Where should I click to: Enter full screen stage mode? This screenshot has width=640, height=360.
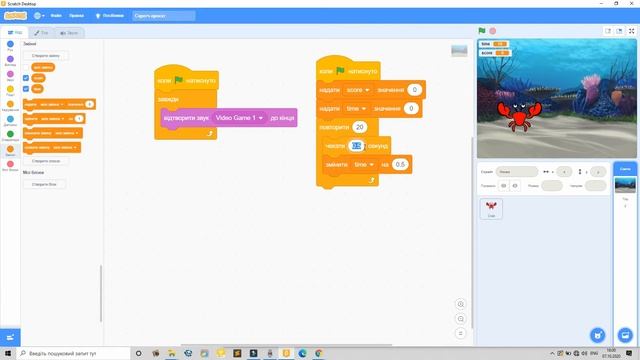coord(631,31)
